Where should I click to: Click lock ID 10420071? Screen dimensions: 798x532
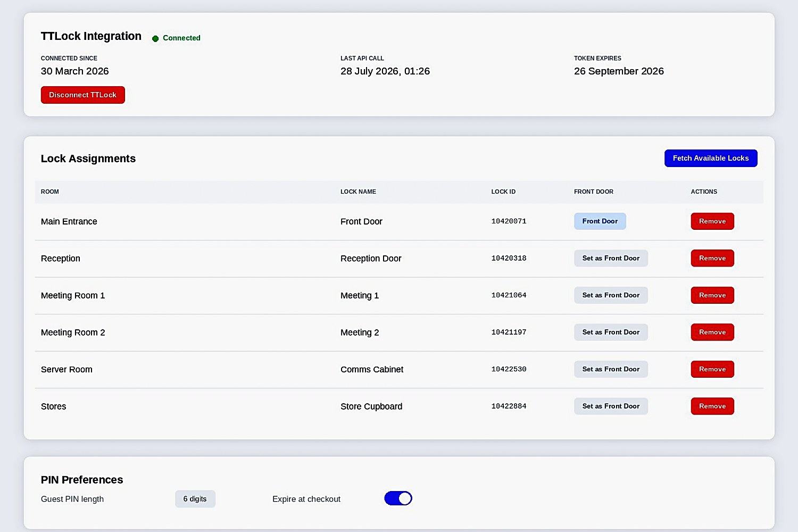(x=509, y=221)
